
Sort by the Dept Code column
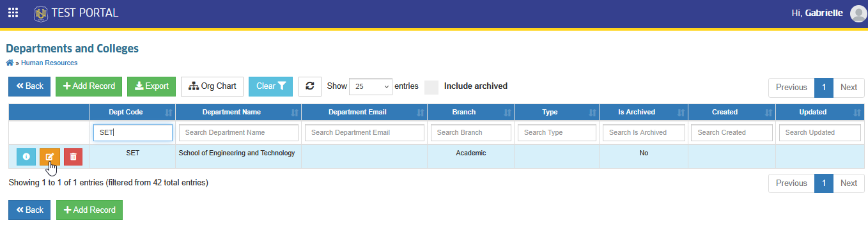tap(132, 112)
